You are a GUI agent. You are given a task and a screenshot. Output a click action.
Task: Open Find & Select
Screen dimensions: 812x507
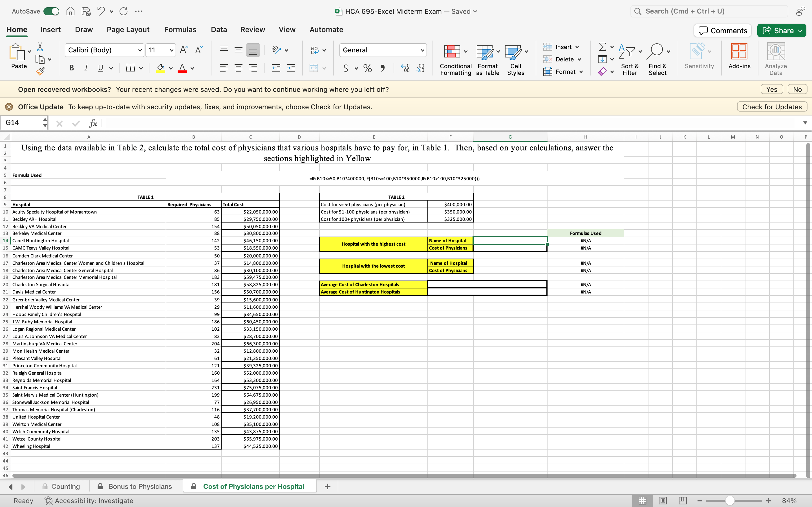click(657, 59)
